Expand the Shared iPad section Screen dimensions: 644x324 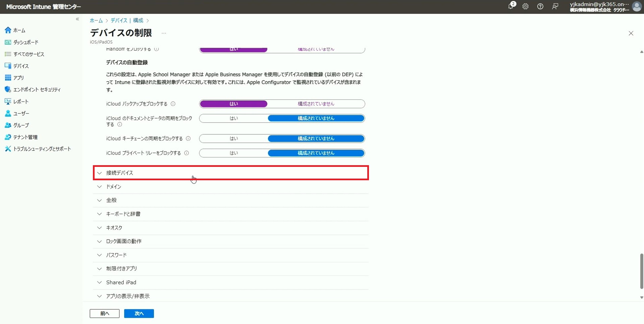coord(121,282)
